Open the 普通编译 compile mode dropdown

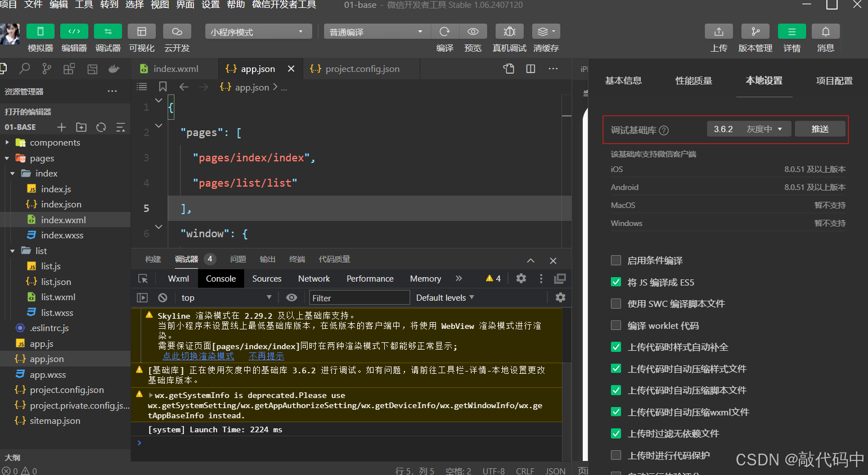point(376,31)
